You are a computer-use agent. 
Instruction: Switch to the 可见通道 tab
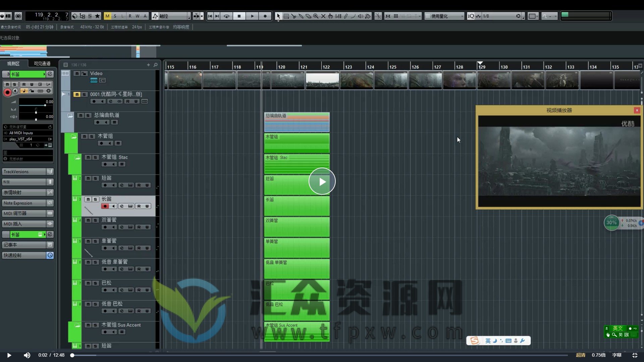click(42, 63)
